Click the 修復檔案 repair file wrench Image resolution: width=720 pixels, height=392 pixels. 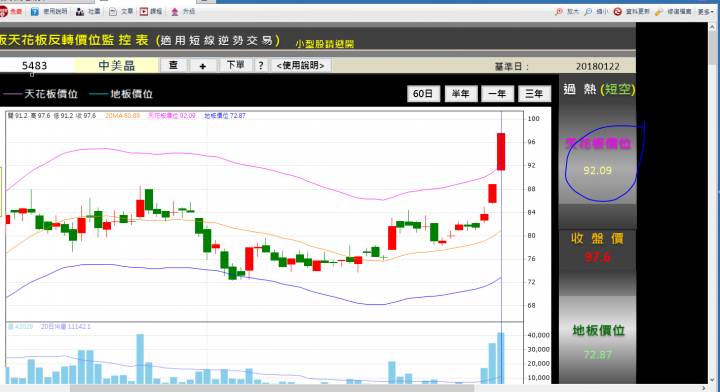click(659, 11)
